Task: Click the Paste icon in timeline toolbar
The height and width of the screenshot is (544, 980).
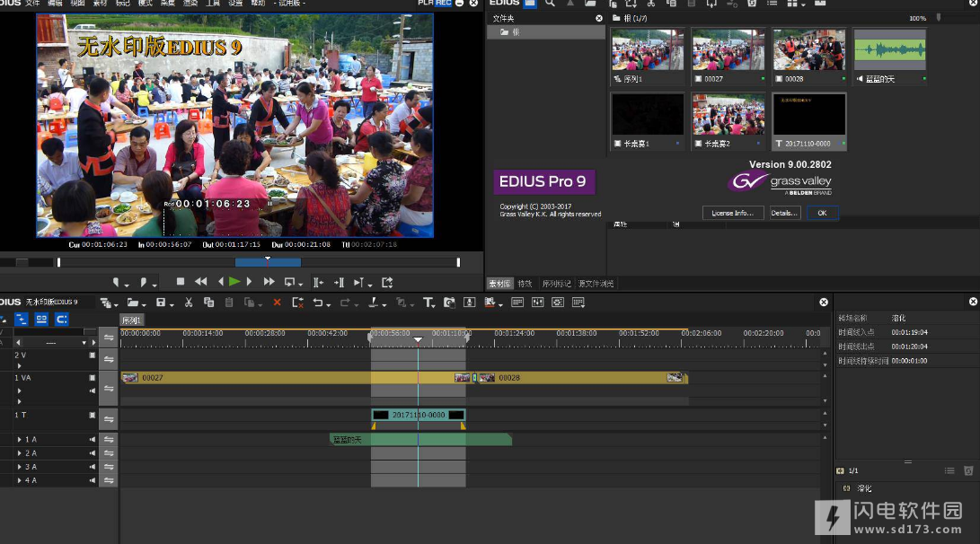Action: (x=229, y=303)
